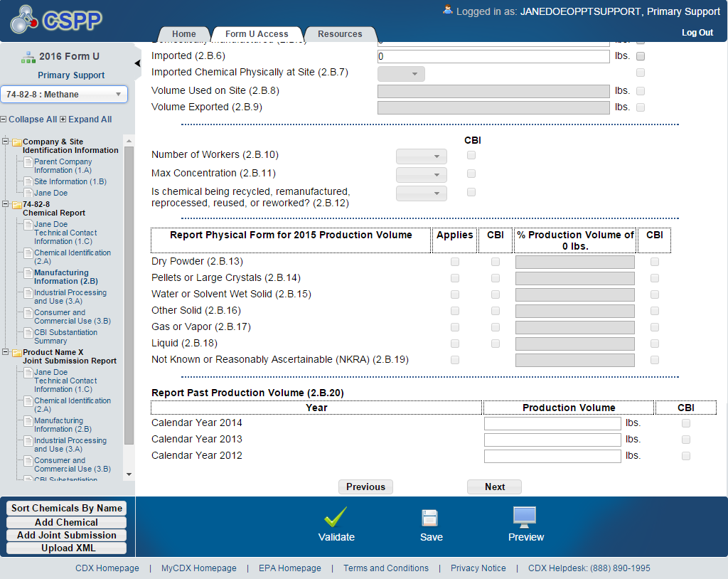Click the Save floppy disk icon
This screenshot has height=579, width=728.
[429, 518]
